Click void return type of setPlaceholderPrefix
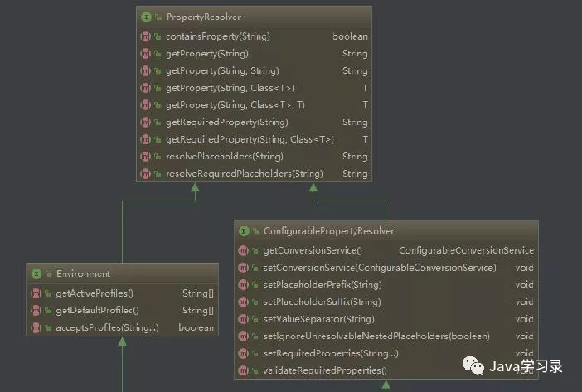Viewport: 582px width, 392px height. (x=525, y=284)
